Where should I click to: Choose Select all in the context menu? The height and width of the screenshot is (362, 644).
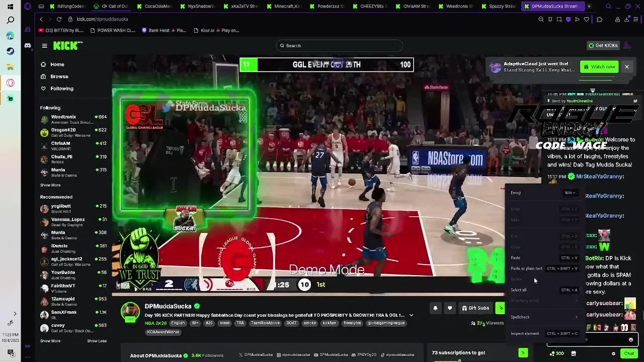(x=544, y=290)
